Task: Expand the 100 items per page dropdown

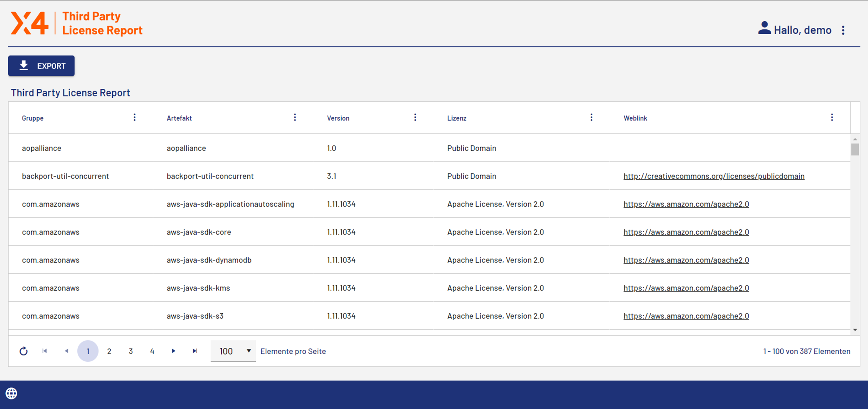Action: pyautogui.click(x=248, y=351)
